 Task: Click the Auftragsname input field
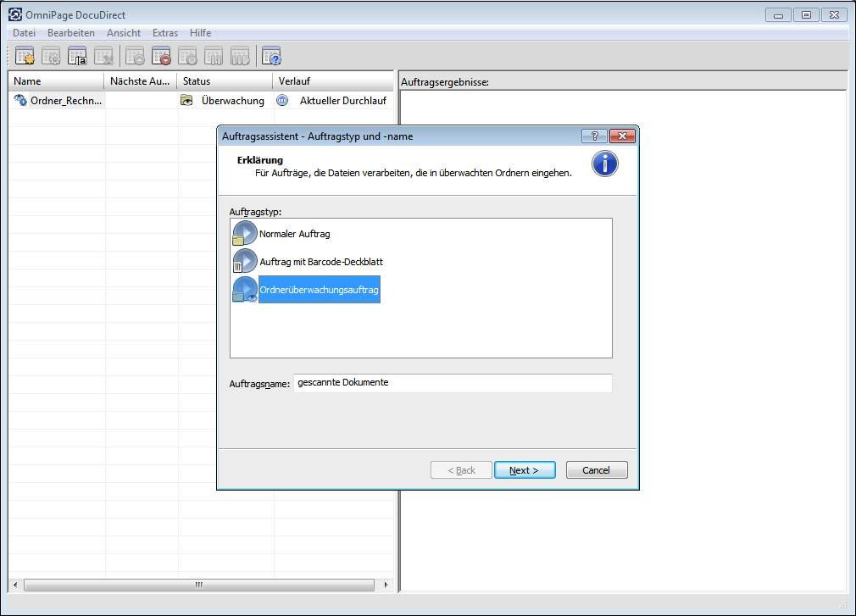tap(453, 382)
